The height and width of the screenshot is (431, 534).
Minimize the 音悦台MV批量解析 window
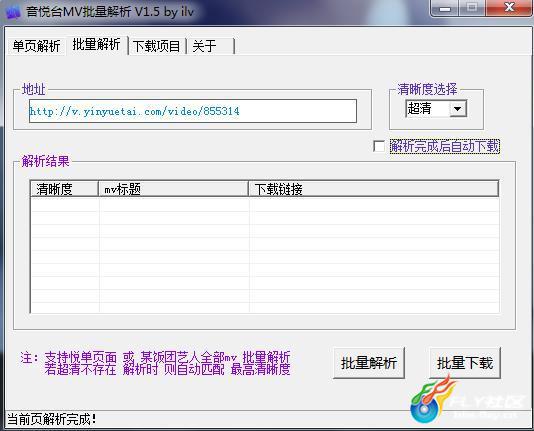pyautogui.click(x=444, y=8)
